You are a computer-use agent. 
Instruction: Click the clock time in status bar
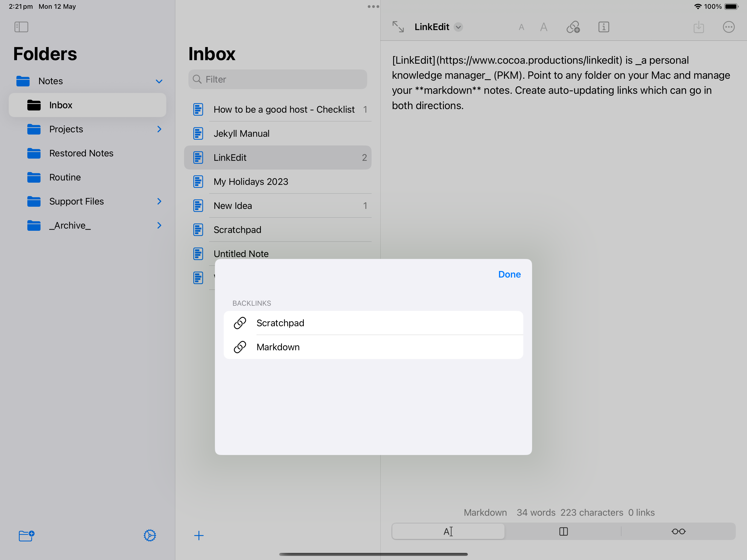21,6
